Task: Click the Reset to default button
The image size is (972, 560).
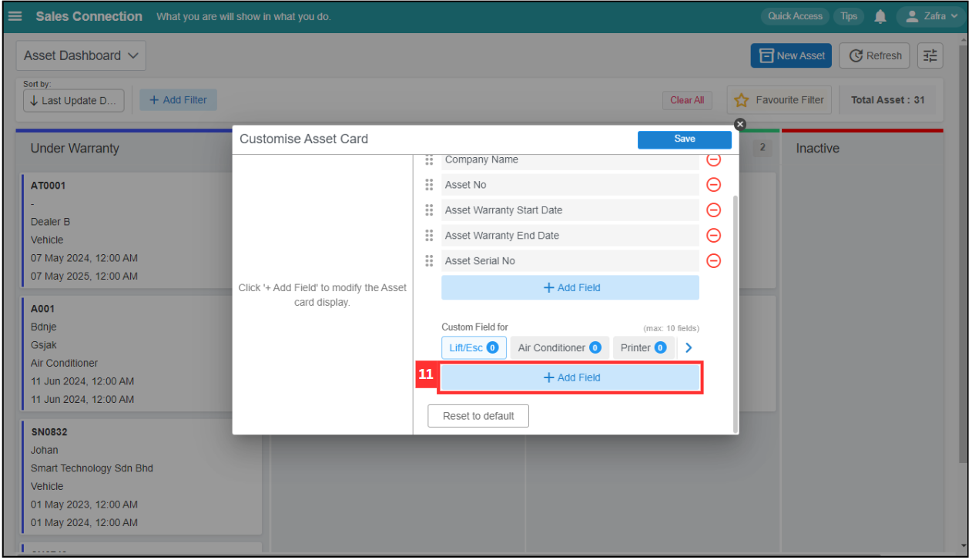Action: [478, 416]
